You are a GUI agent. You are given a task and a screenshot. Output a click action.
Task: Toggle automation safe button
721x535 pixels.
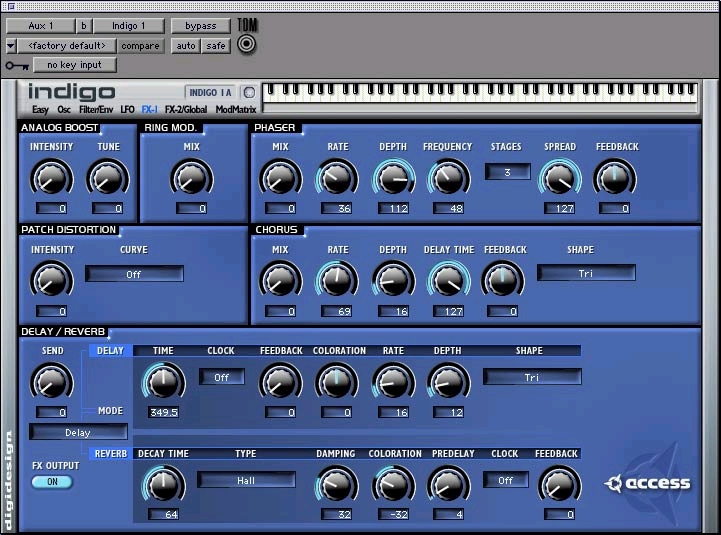point(216,46)
